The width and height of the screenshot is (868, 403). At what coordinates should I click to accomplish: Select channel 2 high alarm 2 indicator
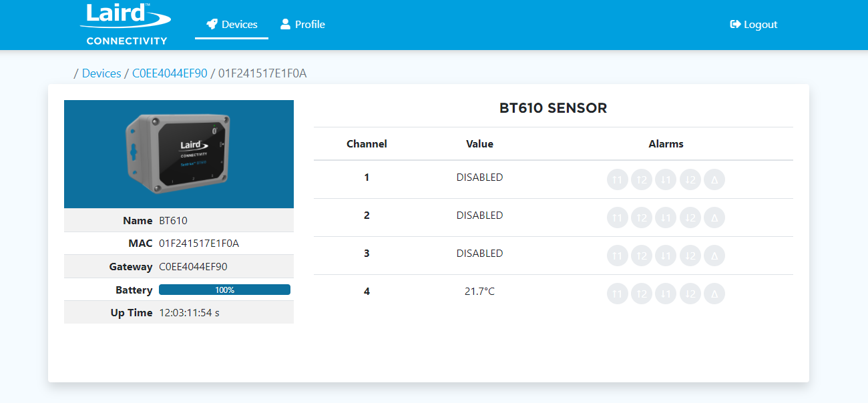click(x=642, y=218)
